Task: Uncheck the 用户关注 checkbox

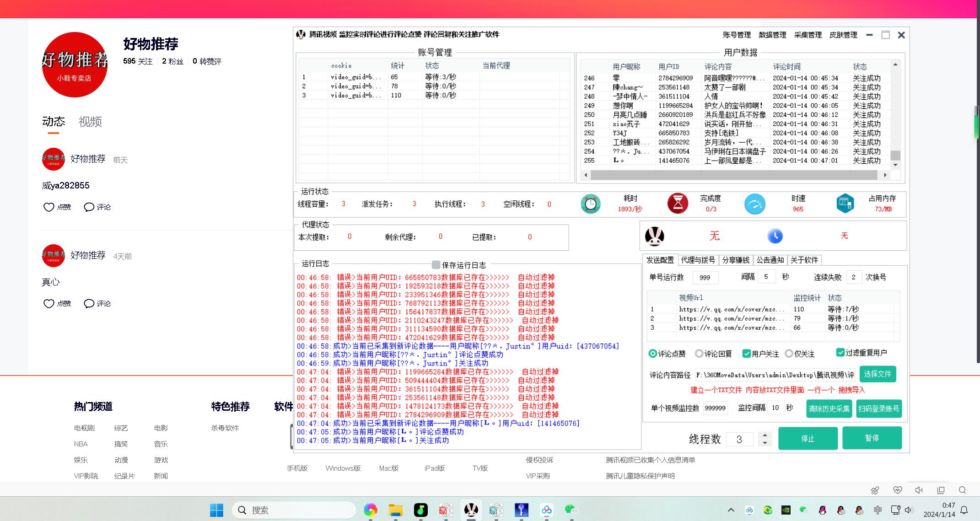Action: tap(747, 354)
